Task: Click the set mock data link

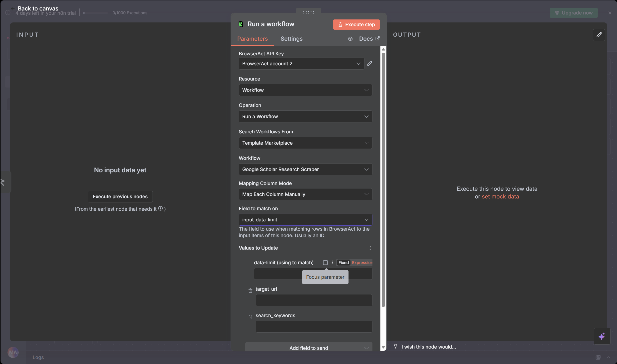Action: tap(500, 196)
